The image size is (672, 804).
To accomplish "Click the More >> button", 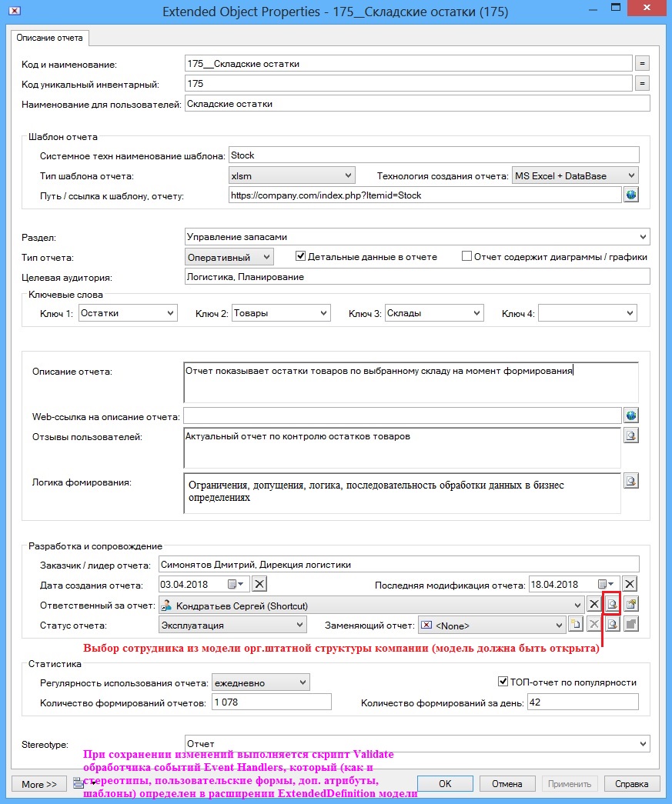I will (x=39, y=784).
